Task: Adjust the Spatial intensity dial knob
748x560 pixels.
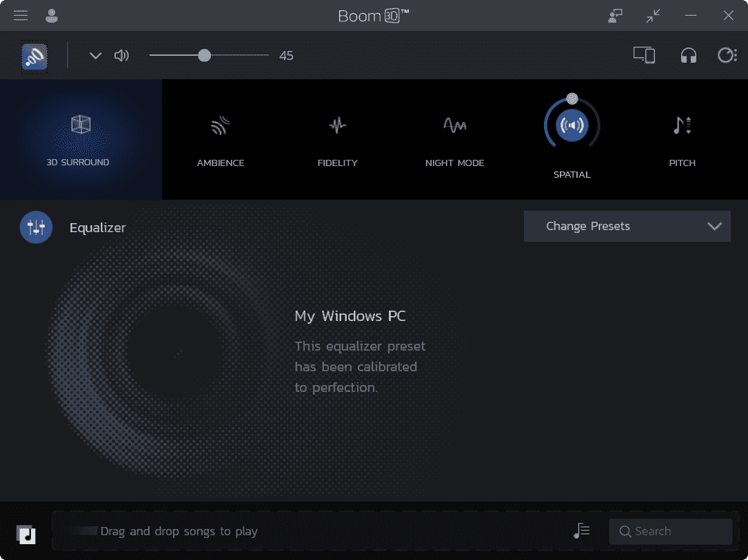Action: point(572,98)
